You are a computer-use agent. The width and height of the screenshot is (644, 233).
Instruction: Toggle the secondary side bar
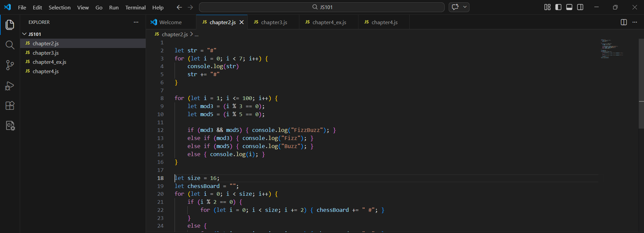coord(580,7)
